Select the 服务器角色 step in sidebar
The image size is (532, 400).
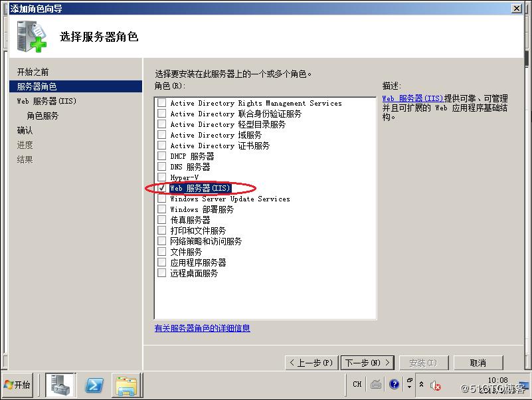pyautogui.click(x=75, y=86)
